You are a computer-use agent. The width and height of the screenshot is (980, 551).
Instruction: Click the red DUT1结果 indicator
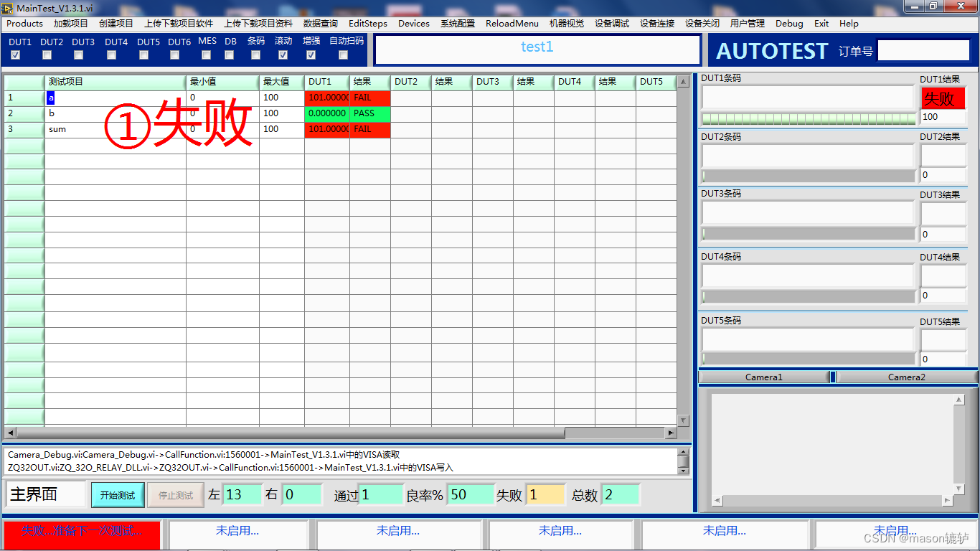click(943, 98)
